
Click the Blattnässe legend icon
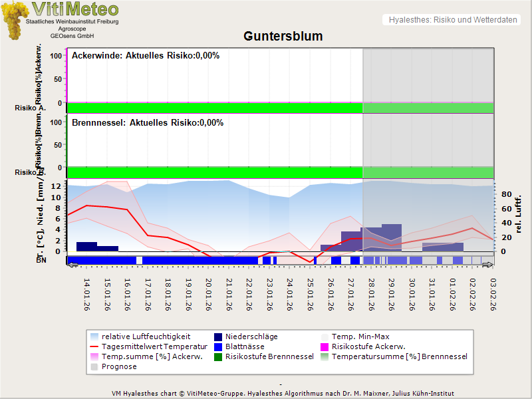(x=217, y=346)
